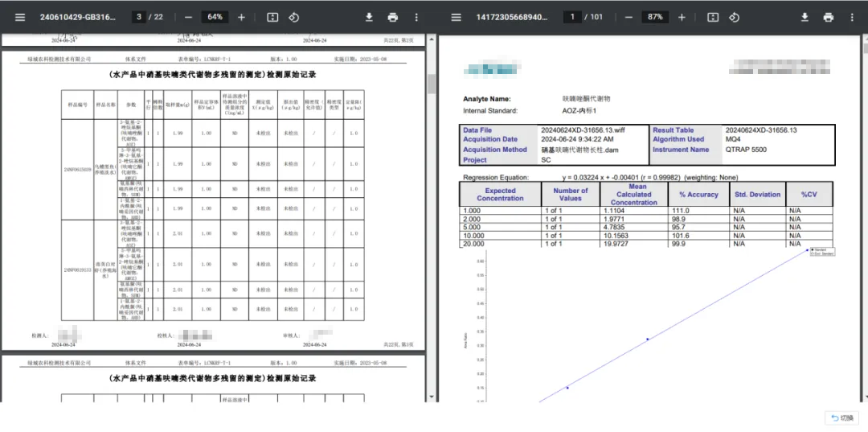The height and width of the screenshot is (432, 868).
Task: Open more actions menu in right viewer
Action: [851, 17]
